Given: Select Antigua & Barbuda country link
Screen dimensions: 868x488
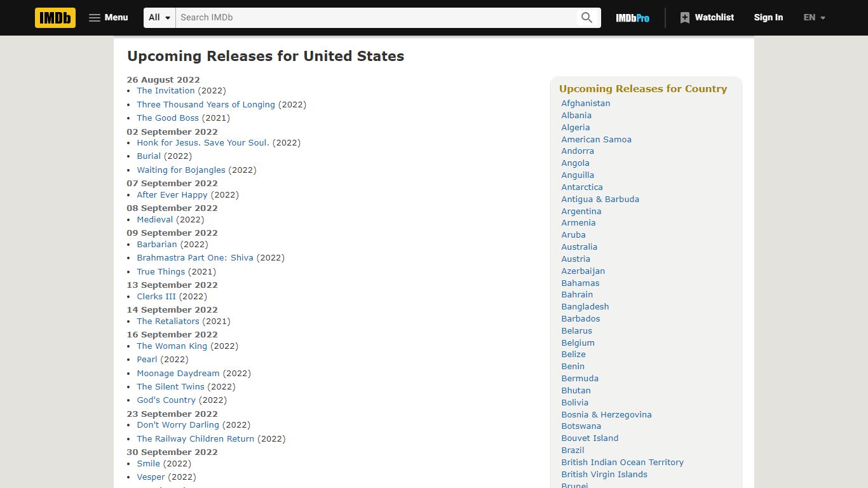Looking at the screenshot, I should tap(600, 200).
